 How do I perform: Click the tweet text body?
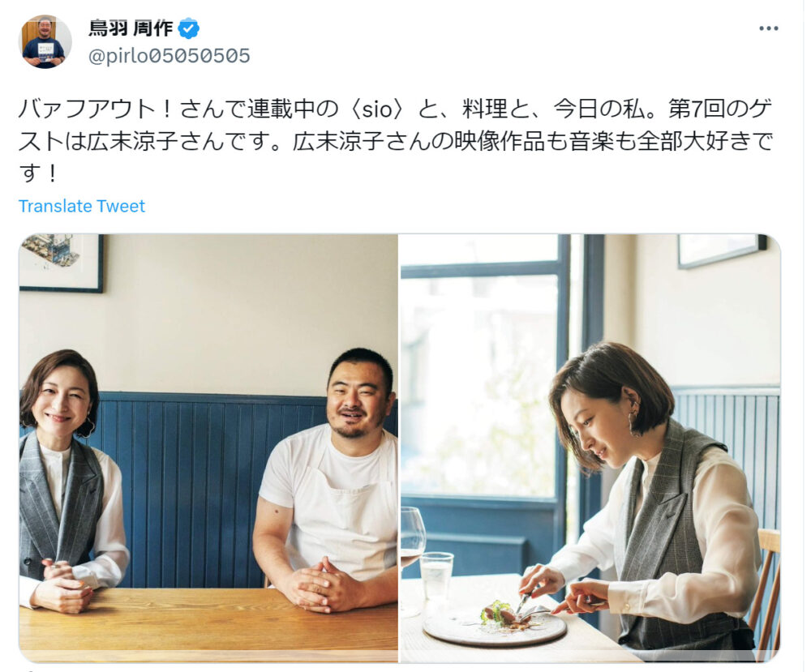click(396, 140)
